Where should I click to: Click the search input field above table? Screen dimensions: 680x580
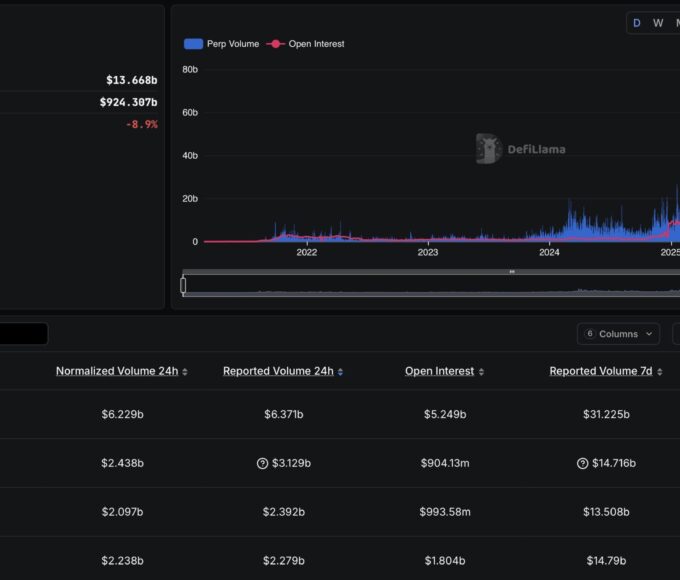(x=22, y=334)
